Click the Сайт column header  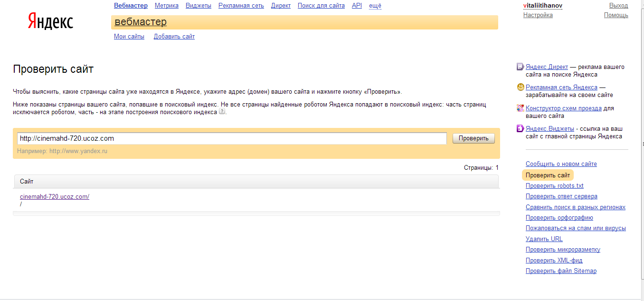256,182
